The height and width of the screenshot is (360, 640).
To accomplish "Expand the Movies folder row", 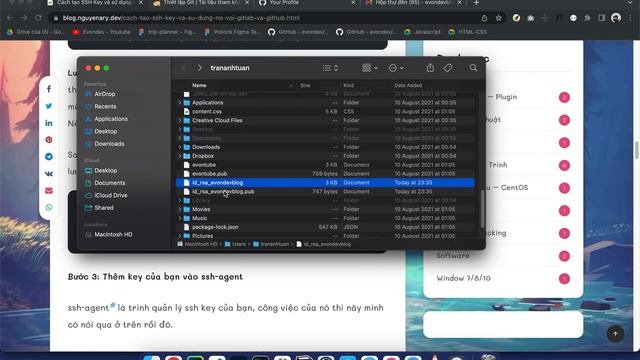I will pos(180,209).
